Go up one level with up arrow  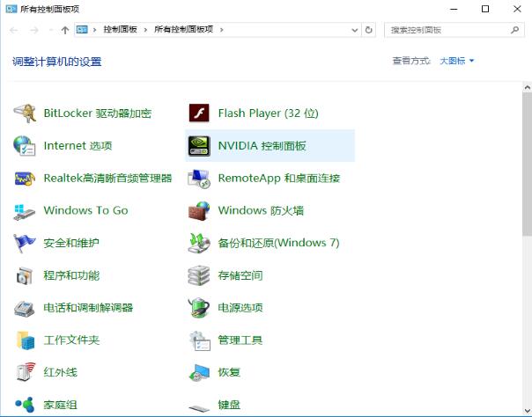click(65, 30)
